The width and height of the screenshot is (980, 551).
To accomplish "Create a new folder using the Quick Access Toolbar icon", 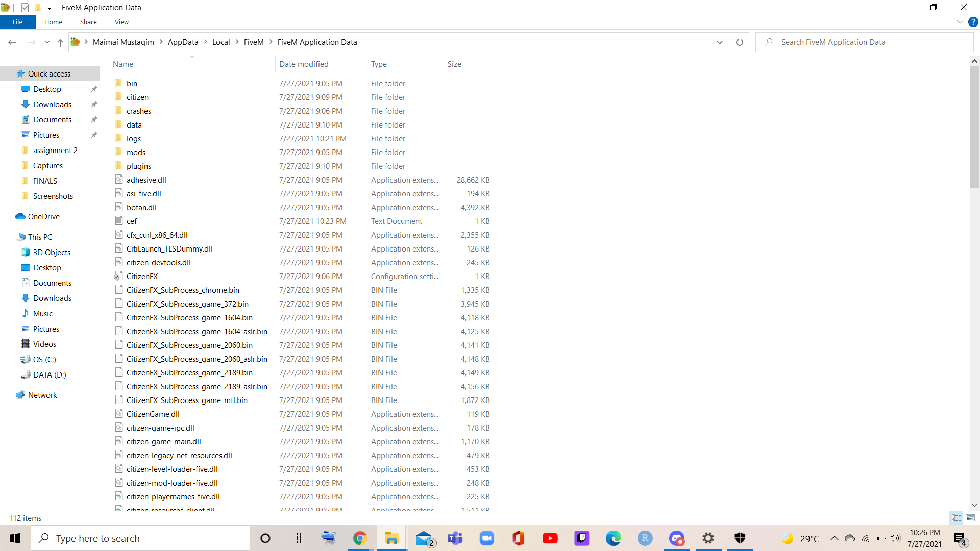I will point(39,8).
